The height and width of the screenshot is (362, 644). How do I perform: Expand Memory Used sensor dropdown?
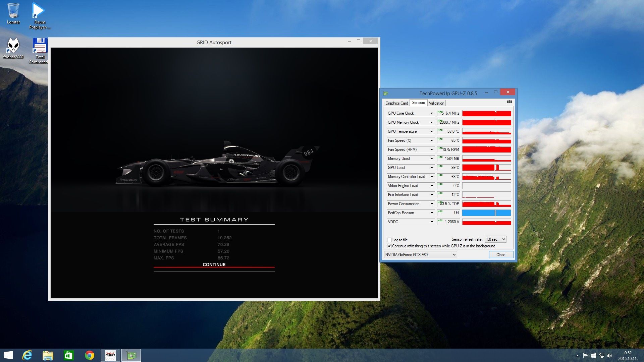pyautogui.click(x=432, y=159)
